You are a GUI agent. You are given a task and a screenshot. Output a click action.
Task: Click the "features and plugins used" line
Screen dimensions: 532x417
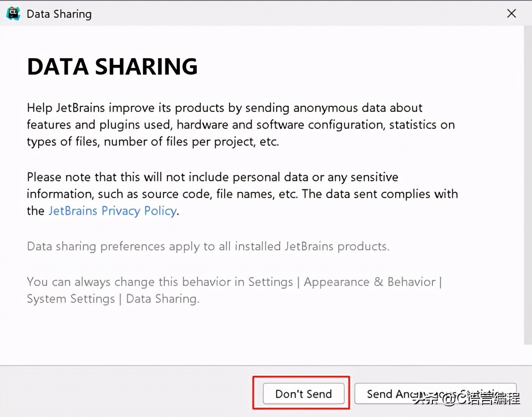pos(240,124)
